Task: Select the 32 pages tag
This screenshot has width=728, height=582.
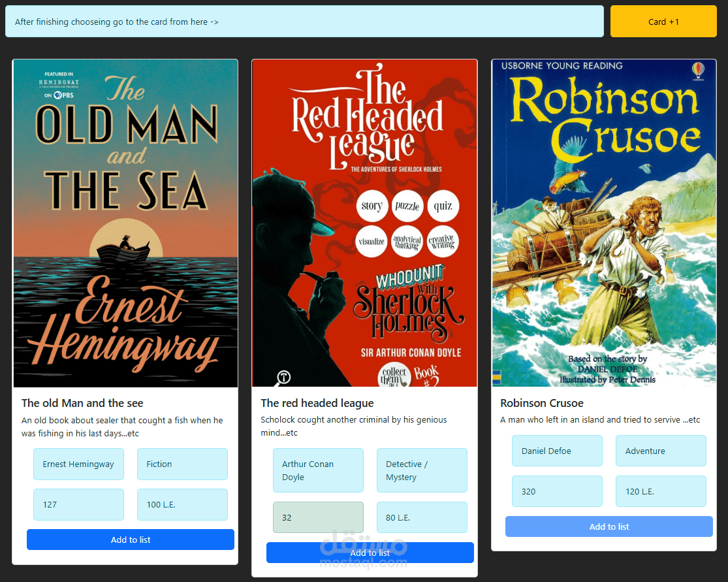Action: click(318, 517)
